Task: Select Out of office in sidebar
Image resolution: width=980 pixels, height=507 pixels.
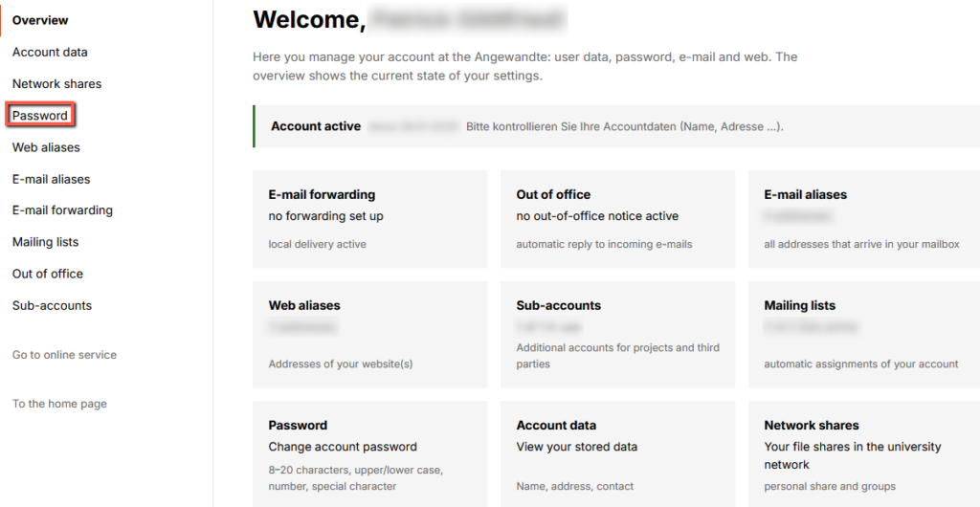Action: [x=48, y=275]
